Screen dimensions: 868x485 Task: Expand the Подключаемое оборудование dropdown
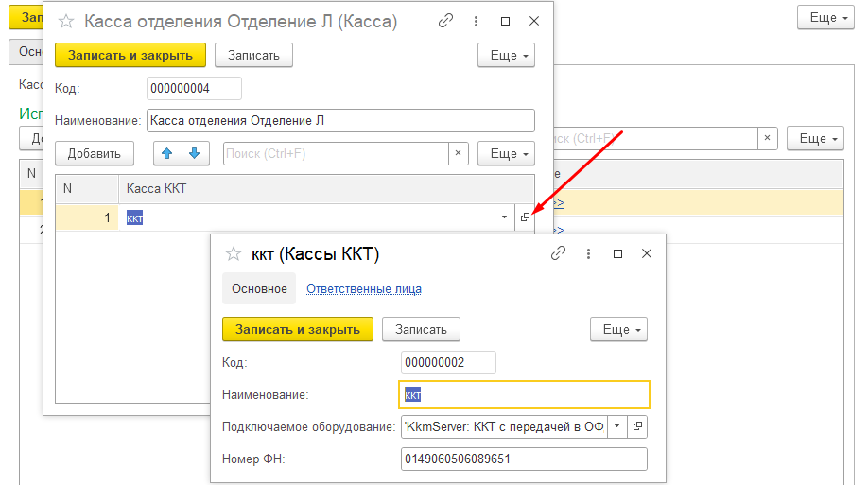coord(616,426)
